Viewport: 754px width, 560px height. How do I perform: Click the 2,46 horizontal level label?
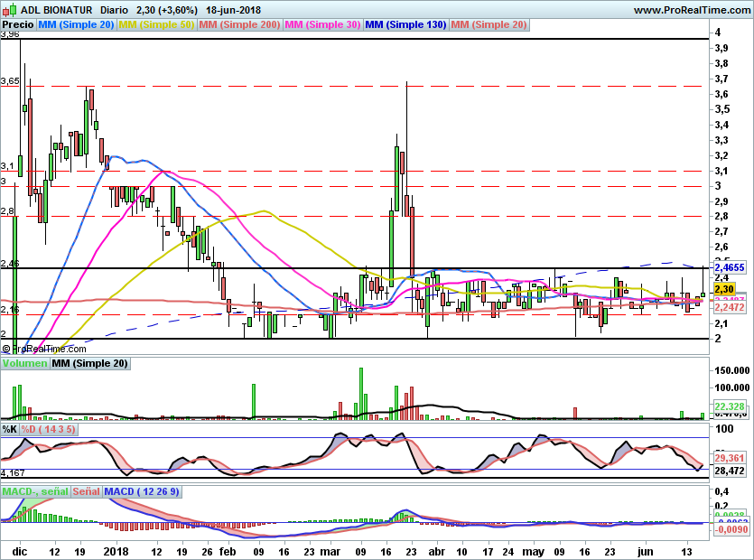(10, 263)
